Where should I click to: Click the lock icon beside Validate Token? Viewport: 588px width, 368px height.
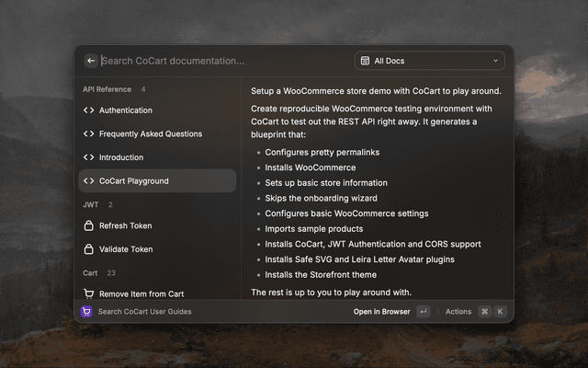(x=89, y=249)
